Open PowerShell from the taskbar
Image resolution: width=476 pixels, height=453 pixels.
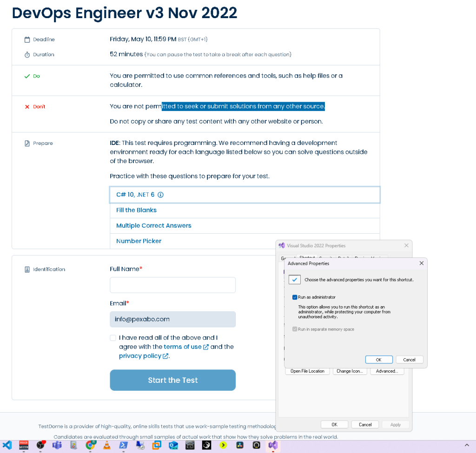coord(123,445)
